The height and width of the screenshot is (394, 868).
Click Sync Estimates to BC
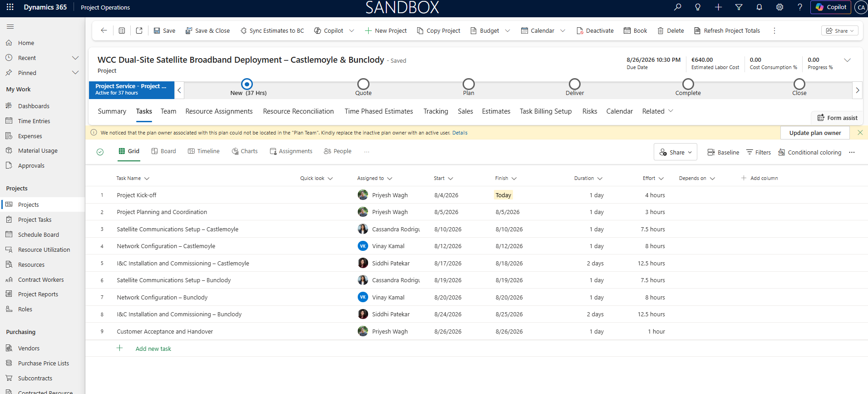272,30
